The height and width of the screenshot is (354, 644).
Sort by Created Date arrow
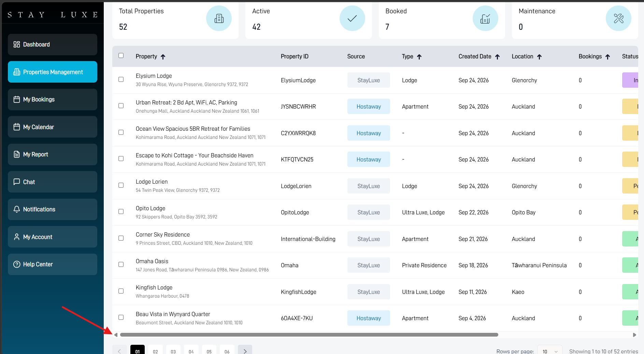pyautogui.click(x=498, y=57)
